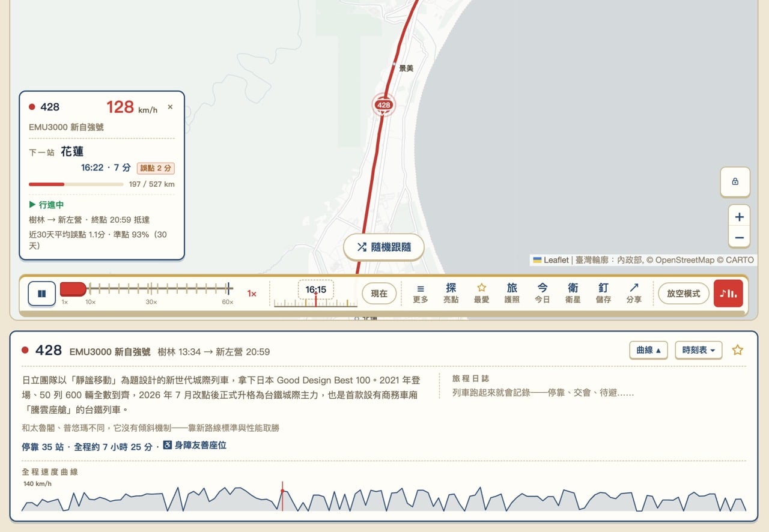The image size is (769, 532).
Task: Jump to current time with 現在 button
Action: click(379, 294)
